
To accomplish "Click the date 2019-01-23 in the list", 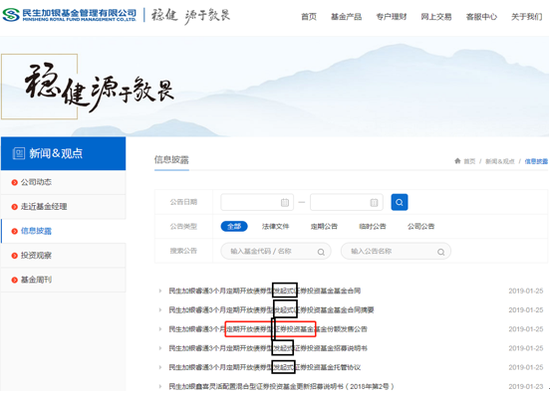I will pyautogui.click(x=525, y=387).
